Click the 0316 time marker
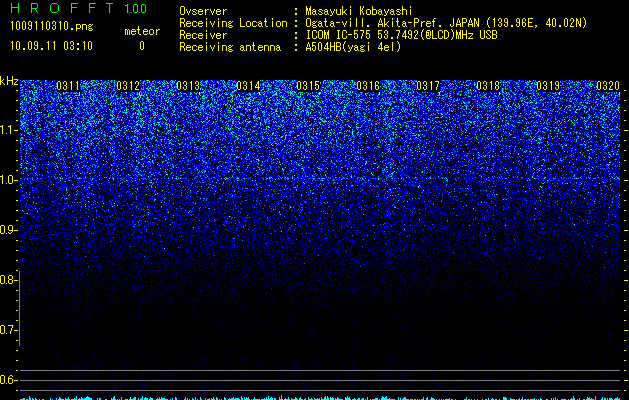Screen dimensions: 629x400 [368, 86]
